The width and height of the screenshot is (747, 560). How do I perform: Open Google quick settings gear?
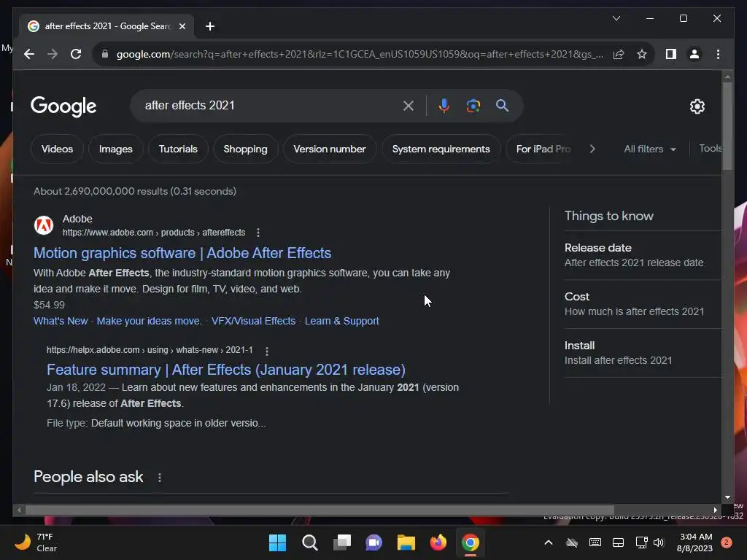point(697,106)
